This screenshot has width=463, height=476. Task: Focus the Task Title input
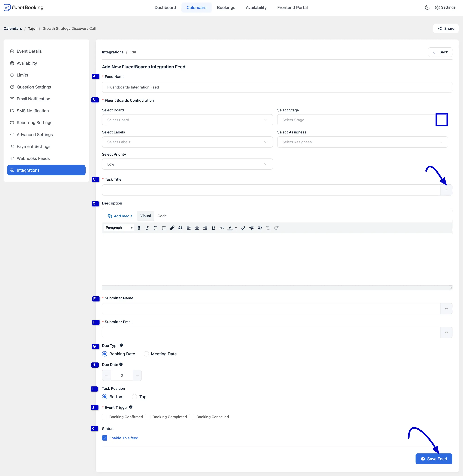[x=271, y=190]
